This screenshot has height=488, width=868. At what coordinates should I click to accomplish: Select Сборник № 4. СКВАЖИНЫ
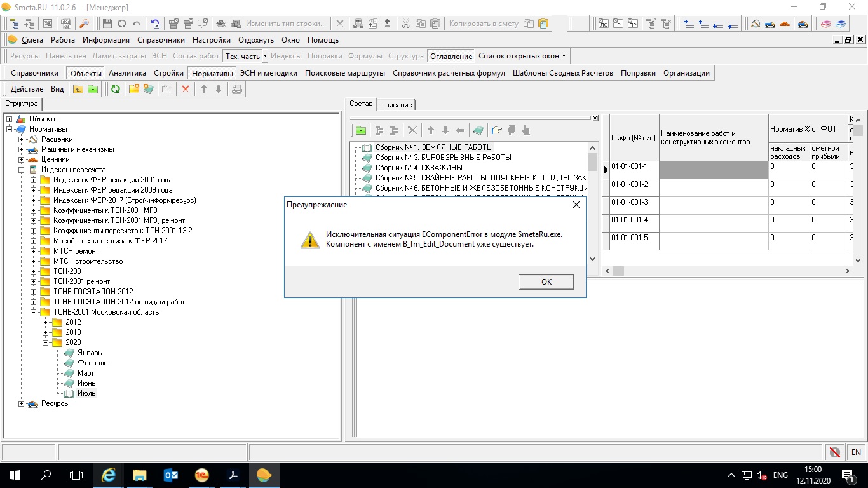click(419, 168)
